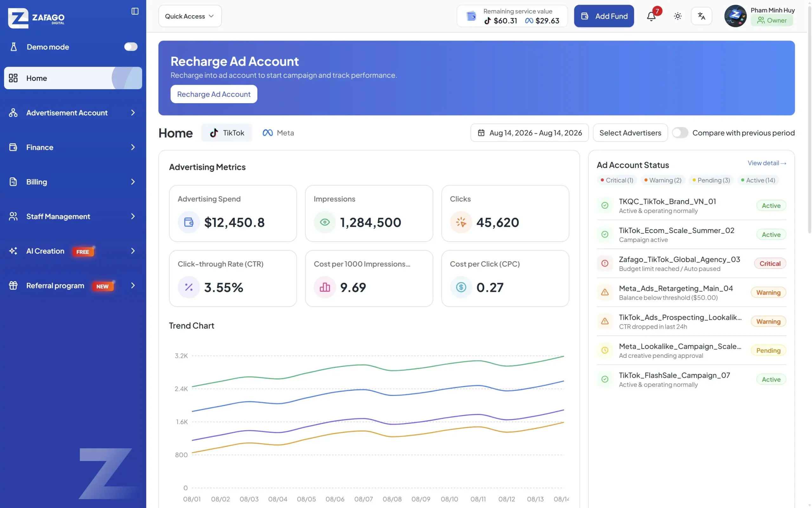The height and width of the screenshot is (508, 812).
Task: Expand the Billing sidebar section
Action: (x=73, y=182)
